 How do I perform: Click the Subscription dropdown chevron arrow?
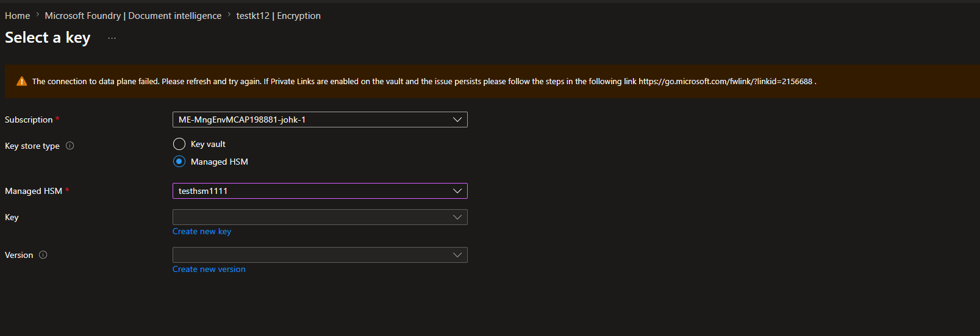(x=457, y=120)
